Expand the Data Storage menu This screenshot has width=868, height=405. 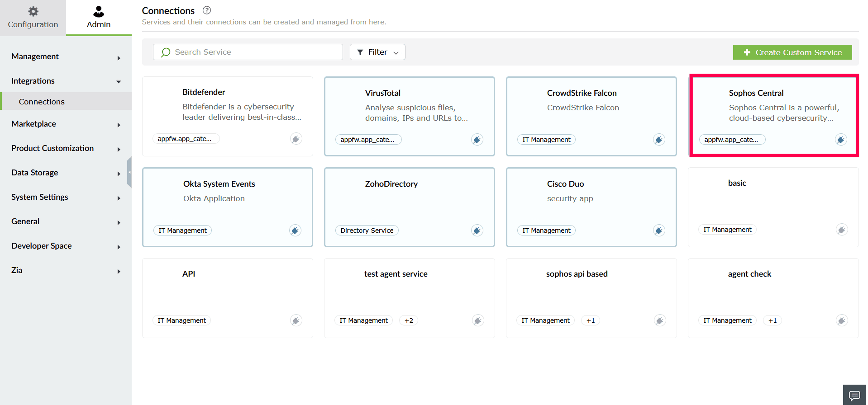(x=66, y=173)
